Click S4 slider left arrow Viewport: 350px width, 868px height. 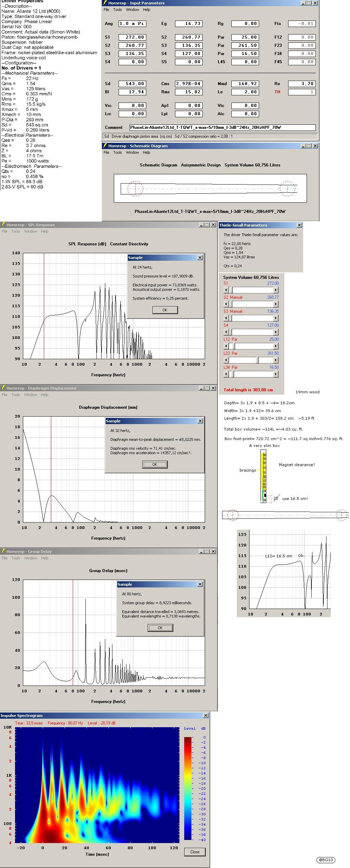point(226,332)
